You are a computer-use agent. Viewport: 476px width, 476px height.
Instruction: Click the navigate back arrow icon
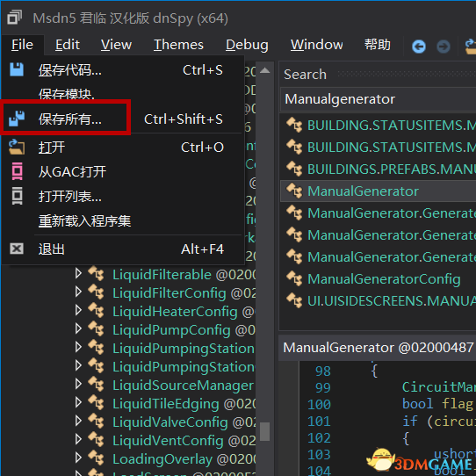click(419, 47)
